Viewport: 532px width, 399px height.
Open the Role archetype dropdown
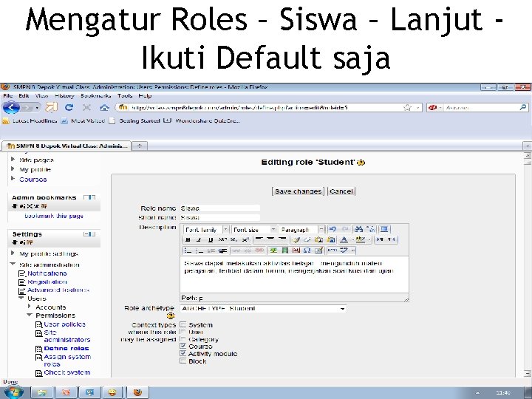[263, 309]
